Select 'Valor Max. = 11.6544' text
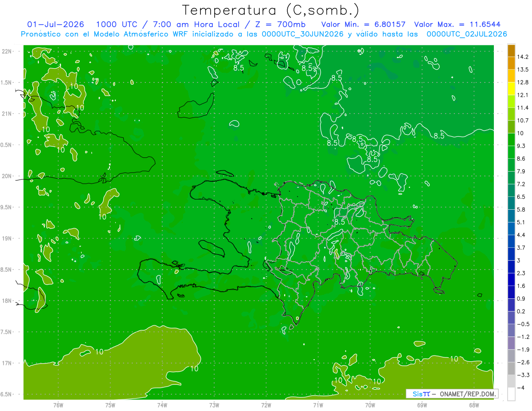 tap(458, 24)
